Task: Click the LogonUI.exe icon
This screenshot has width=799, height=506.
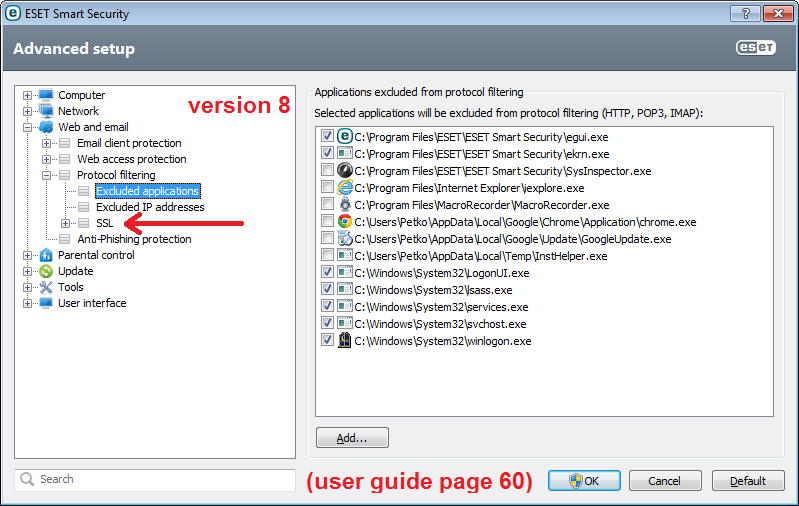Action: point(345,272)
